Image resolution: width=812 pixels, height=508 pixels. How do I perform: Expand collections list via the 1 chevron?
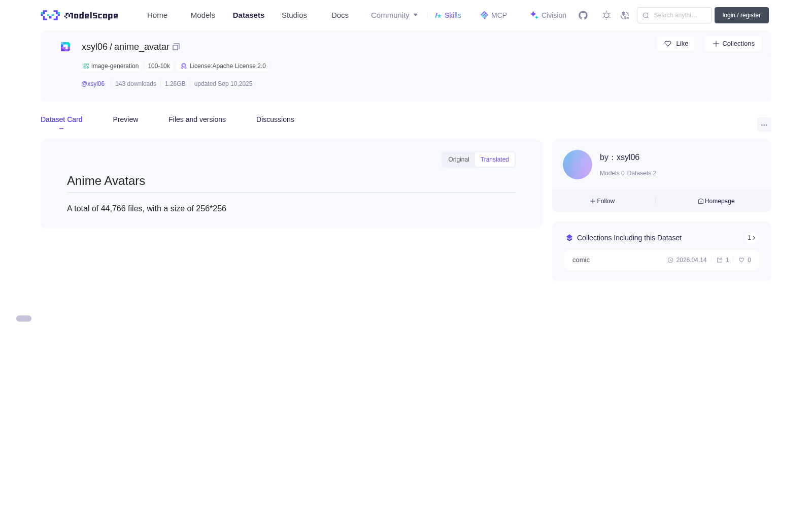(752, 238)
